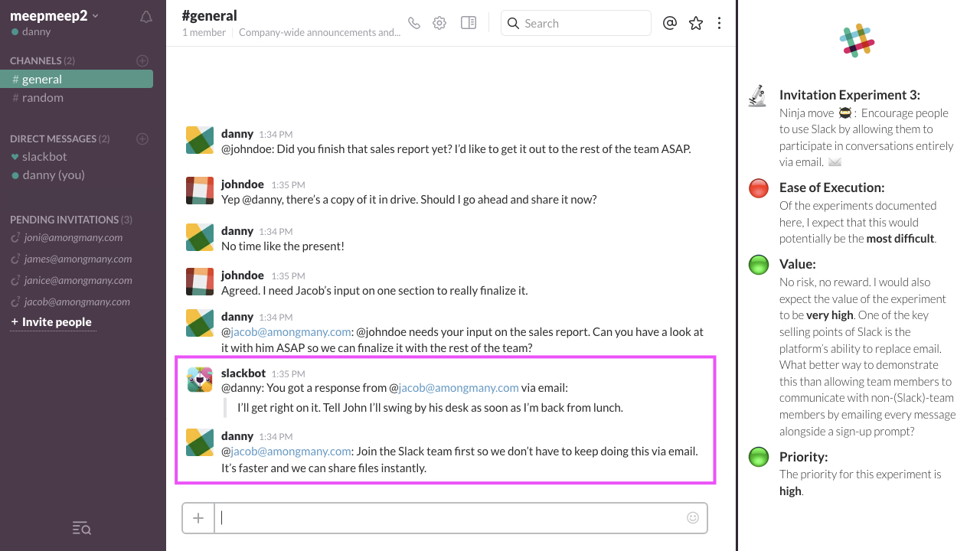This screenshot has height=551, width=980.
Task: Add a new channel with plus icon
Action: [x=142, y=60]
